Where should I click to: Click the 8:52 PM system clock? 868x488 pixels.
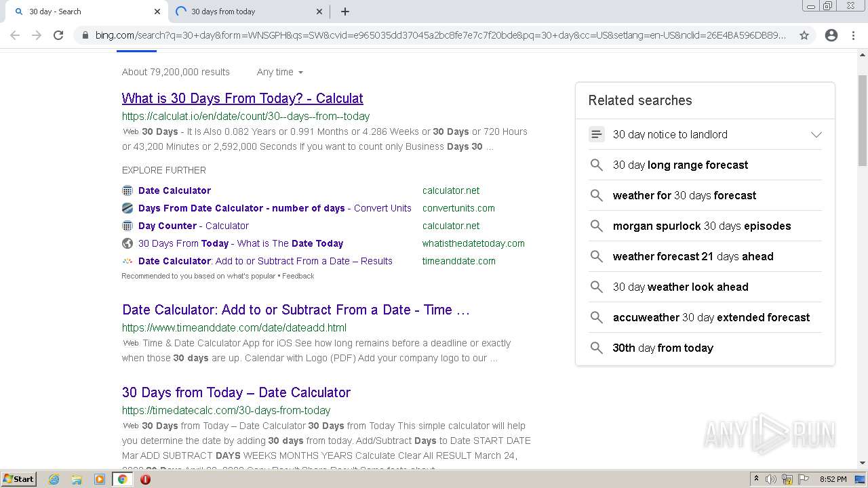[x=833, y=479]
